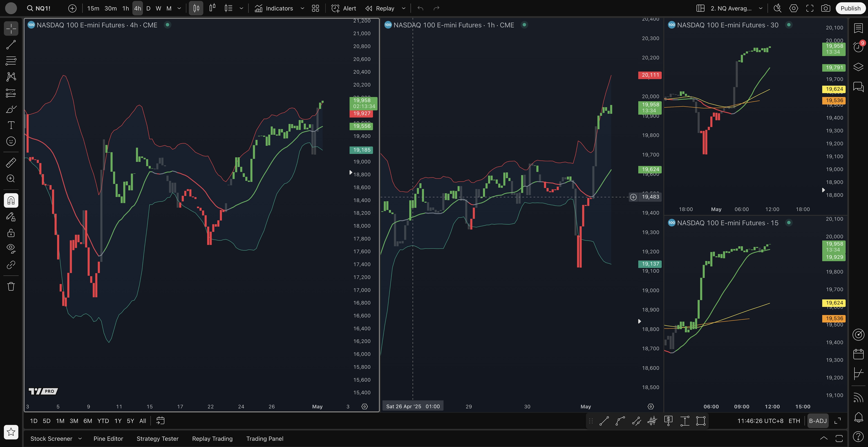Click the trash remove objects icon
This screenshot has width=868, height=447.
tap(11, 286)
